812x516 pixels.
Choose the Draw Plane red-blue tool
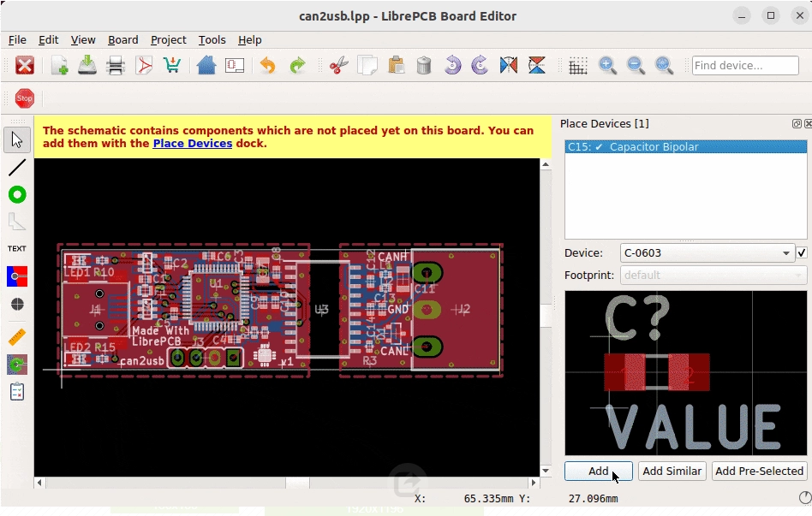point(17,276)
